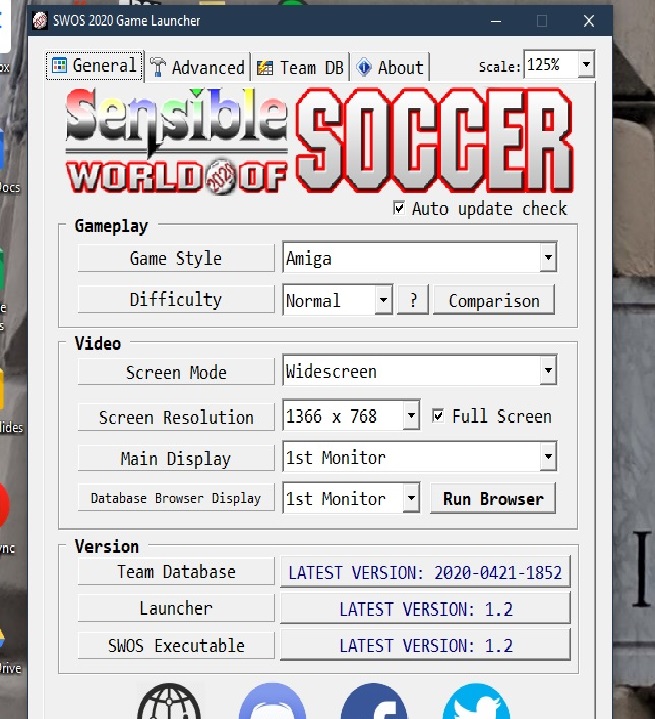Click the Sensible World of Soccer logo
This screenshot has height=719, width=655.
pos(319,140)
